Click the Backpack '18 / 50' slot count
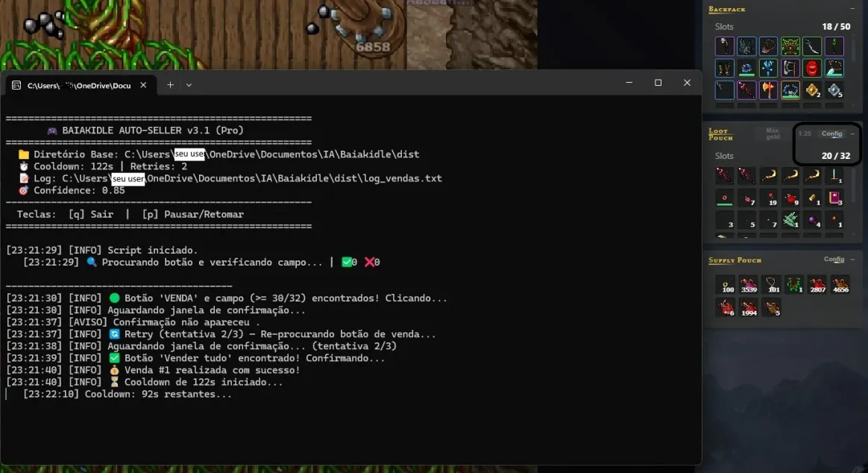The width and height of the screenshot is (868, 473). point(836,27)
